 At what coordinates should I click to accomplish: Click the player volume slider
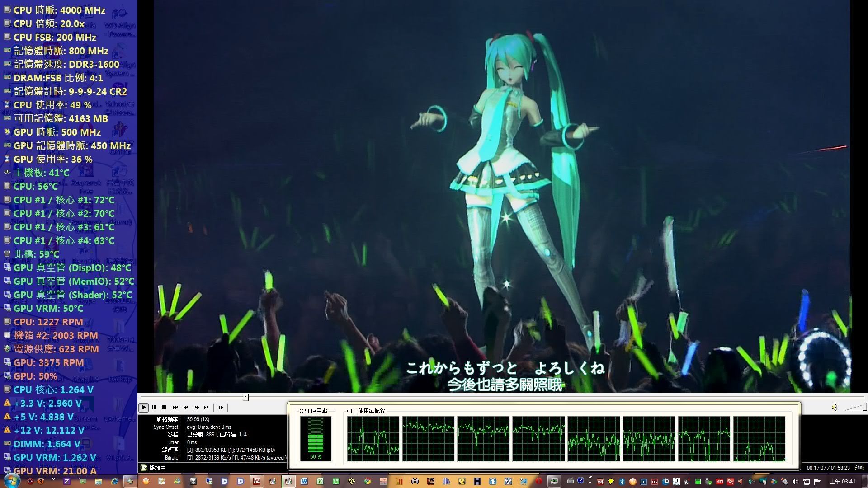855,408
